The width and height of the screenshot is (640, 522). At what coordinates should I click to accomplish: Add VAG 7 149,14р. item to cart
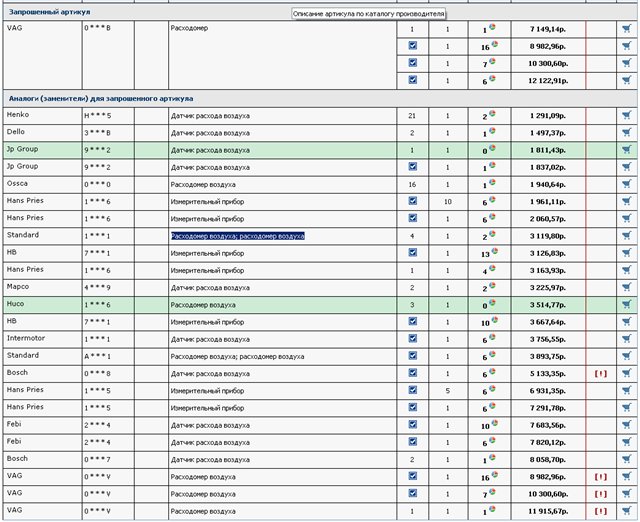coord(627,29)
